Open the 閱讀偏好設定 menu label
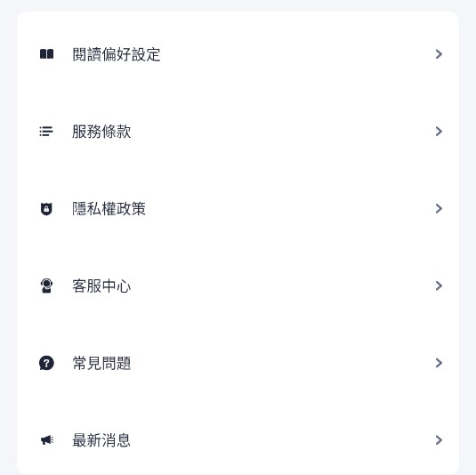The width and height of the screenshot is (476, 475). 117,54
